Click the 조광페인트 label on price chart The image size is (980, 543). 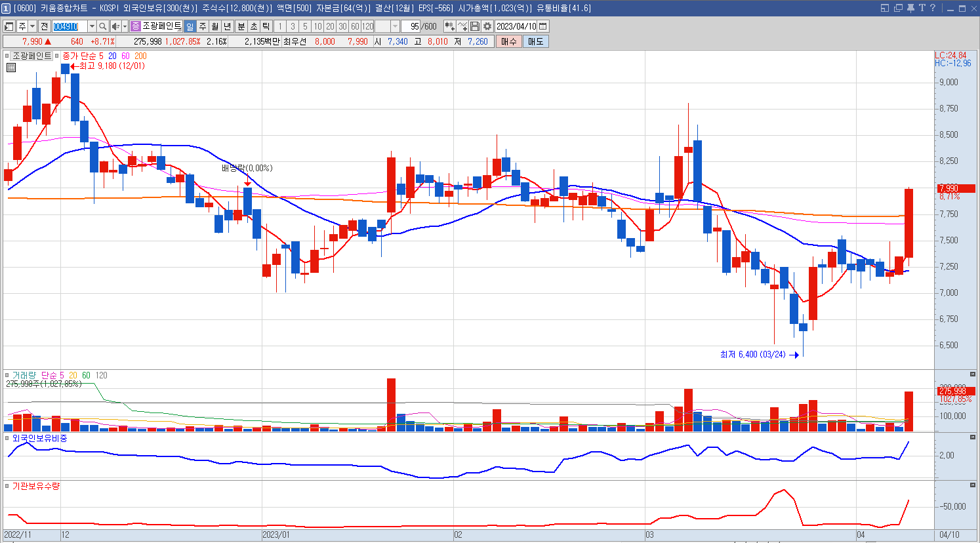coord(31,56)
